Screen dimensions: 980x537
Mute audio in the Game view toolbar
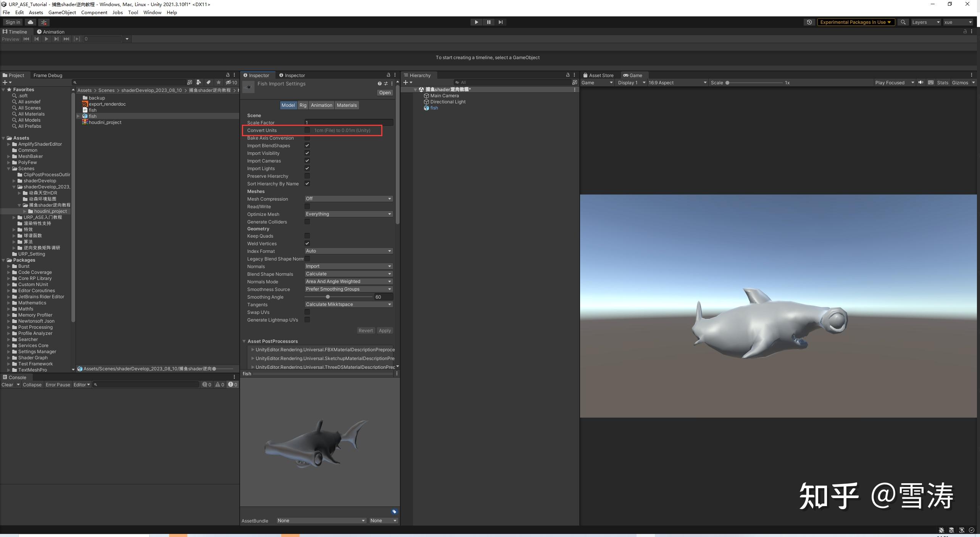tap(921, 82)
